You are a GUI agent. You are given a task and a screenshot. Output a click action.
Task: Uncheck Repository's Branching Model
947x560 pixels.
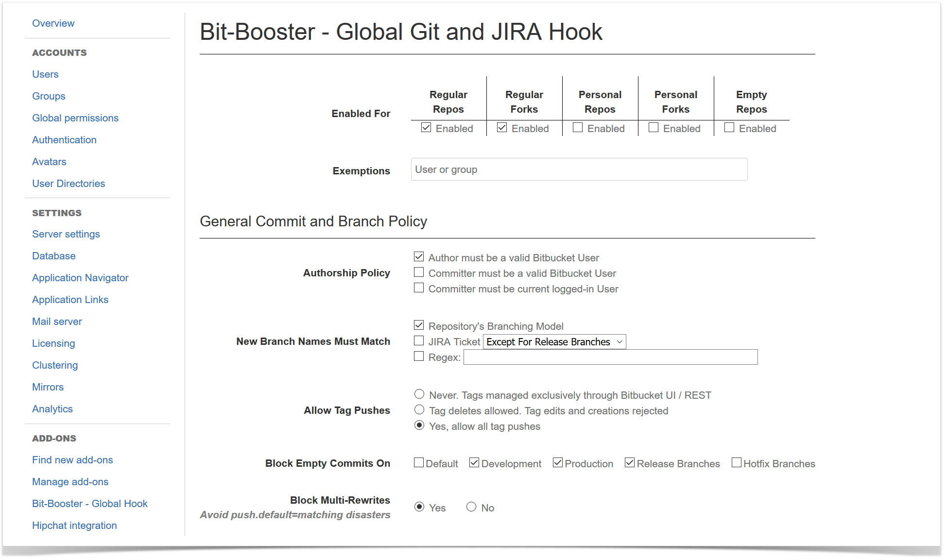click(x=419, y=325)
